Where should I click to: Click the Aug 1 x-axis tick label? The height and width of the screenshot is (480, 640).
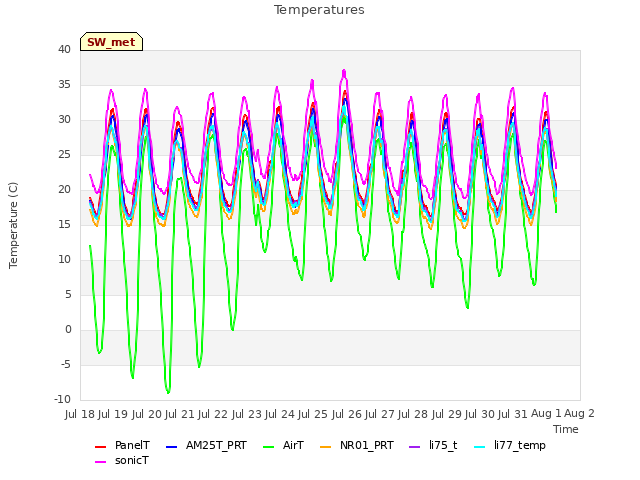click(546, 414)
